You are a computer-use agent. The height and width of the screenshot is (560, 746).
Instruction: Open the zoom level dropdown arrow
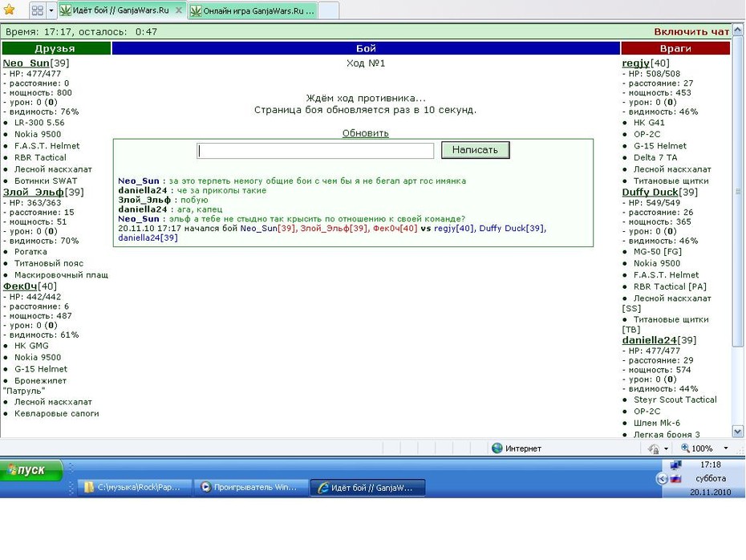pos(725,448)
